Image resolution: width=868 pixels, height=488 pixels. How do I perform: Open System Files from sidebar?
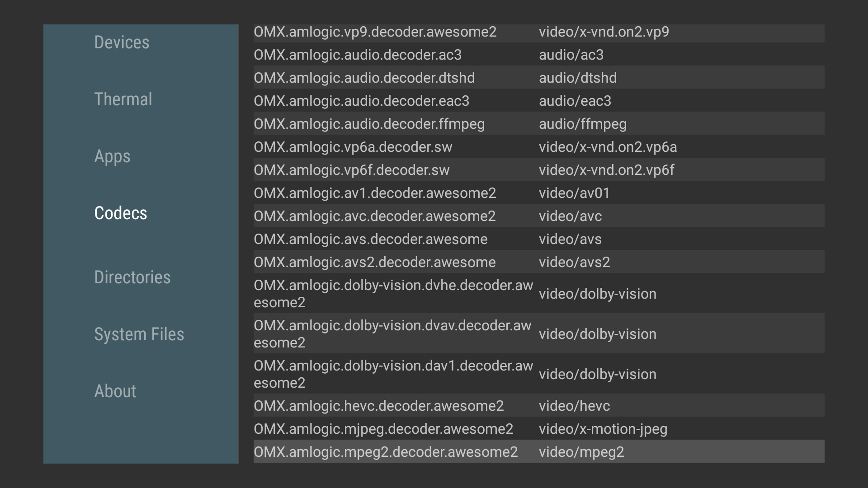[x=139, y=334]
